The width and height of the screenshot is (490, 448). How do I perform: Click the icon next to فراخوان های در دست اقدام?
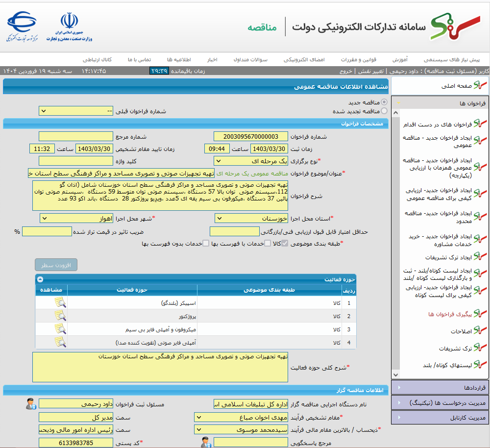pyautogui.click(x=480, y=124)
